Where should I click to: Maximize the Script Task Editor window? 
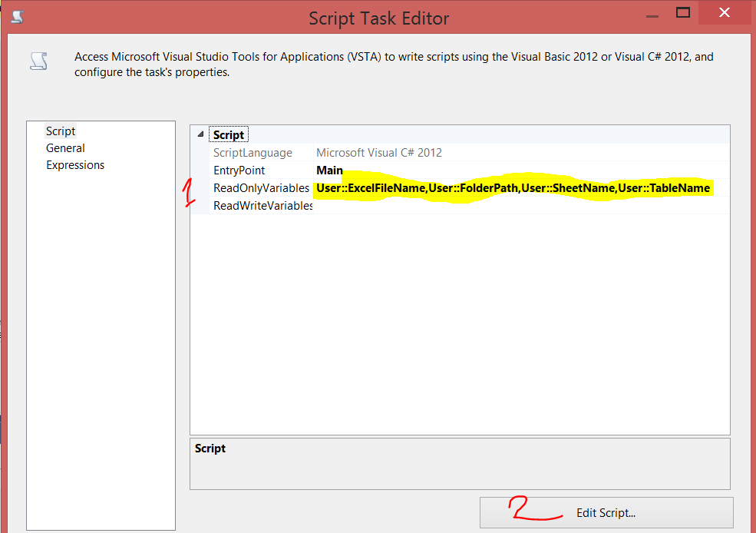[683, 14]
